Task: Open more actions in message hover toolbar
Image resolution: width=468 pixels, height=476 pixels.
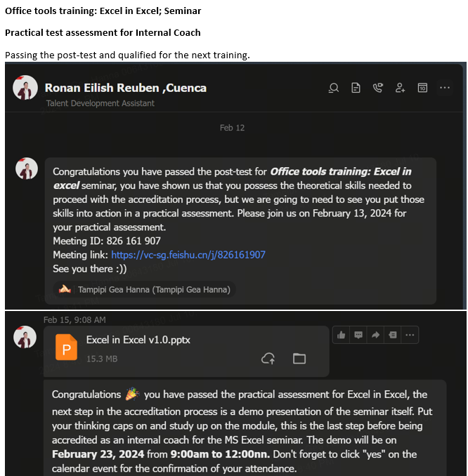Action: pos(410,335)
